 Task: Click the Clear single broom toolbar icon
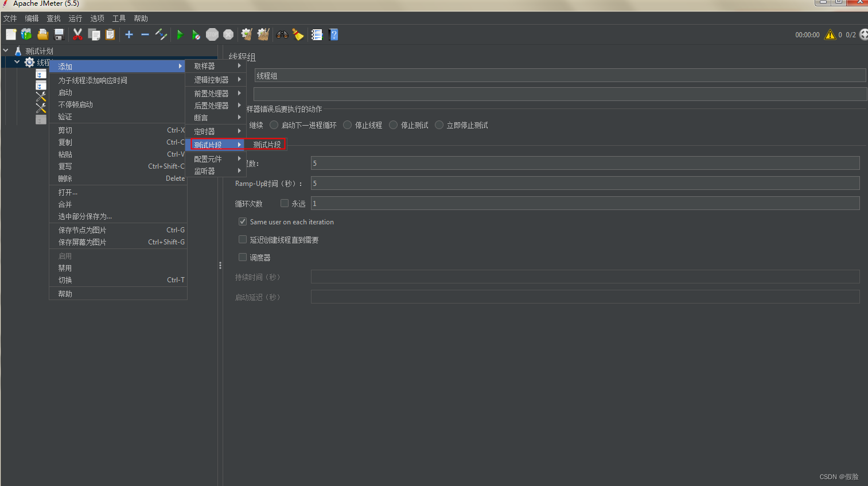click(247, 34)
